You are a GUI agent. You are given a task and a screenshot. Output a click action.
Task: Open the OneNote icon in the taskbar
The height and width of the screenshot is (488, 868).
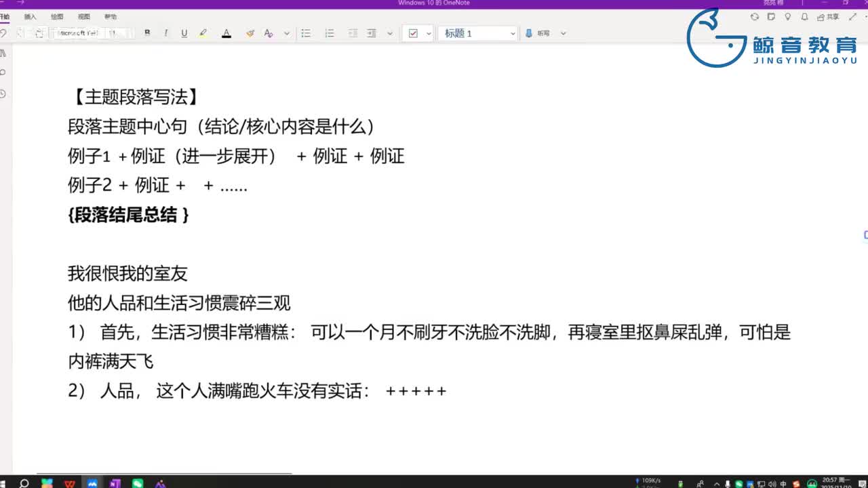[115, 483]
